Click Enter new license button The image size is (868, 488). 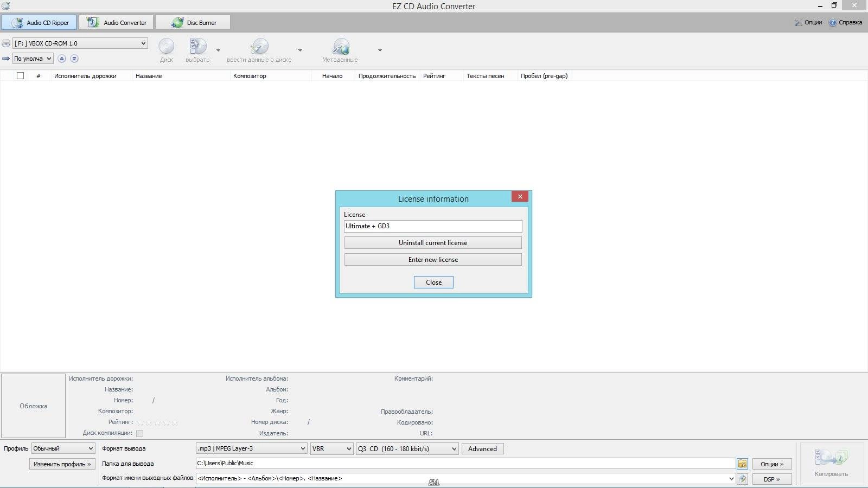[x=433, y=260]
